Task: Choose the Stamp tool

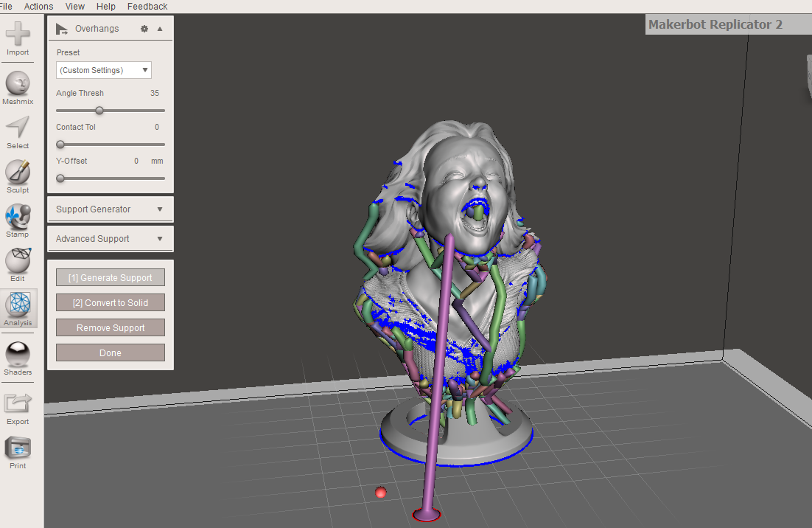Action: [x=17, y=215]
